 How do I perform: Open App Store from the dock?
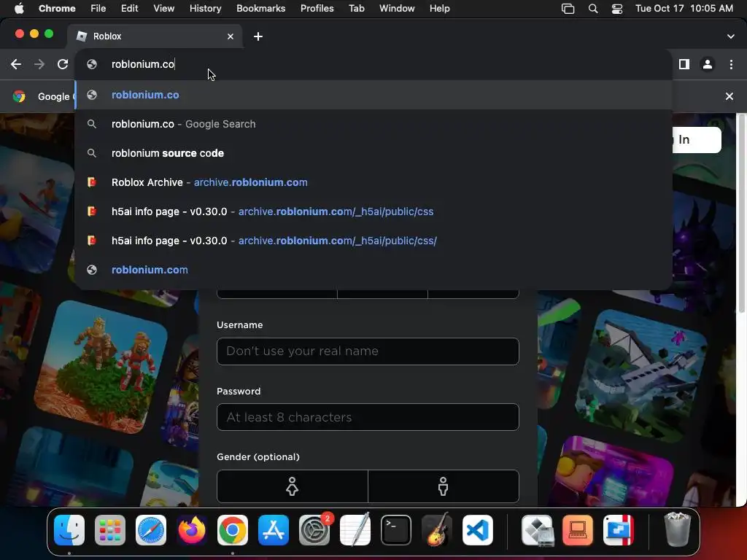[274, 530]
